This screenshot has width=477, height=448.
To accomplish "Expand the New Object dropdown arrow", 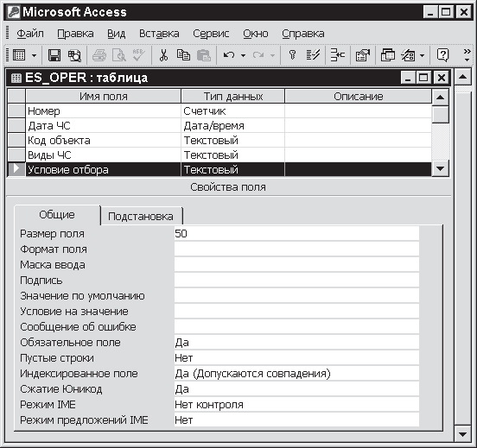I will pos(422,55).
